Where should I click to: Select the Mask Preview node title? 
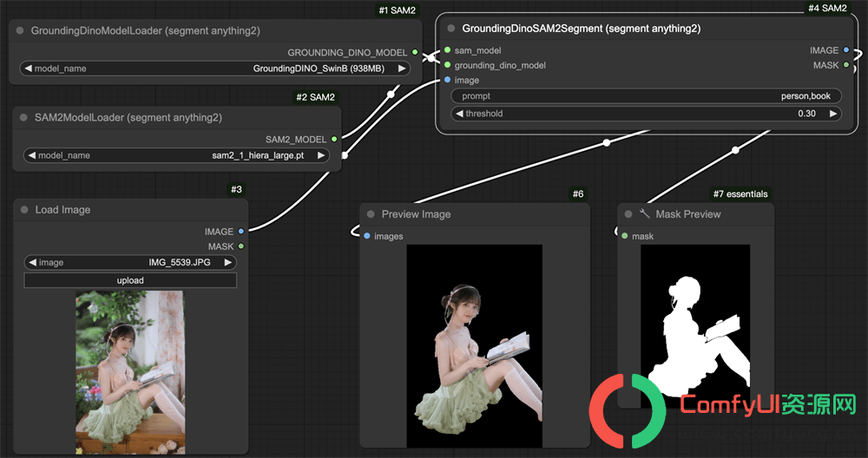click(688, 214)
